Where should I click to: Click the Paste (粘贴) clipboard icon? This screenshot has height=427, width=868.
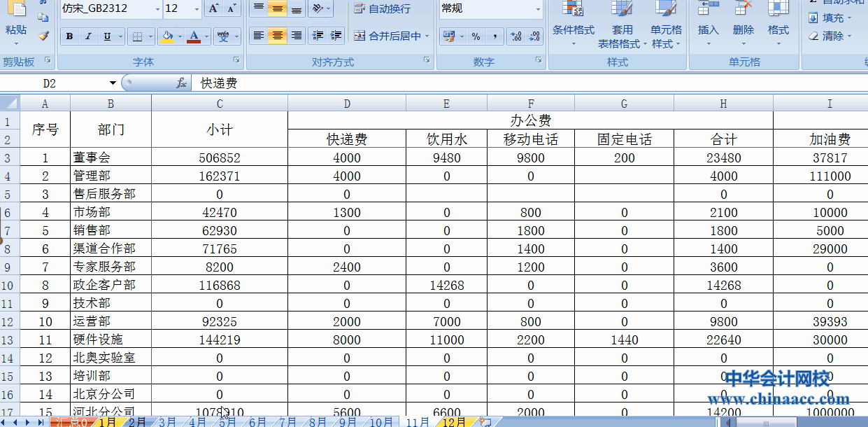click(x=15, y=8)
